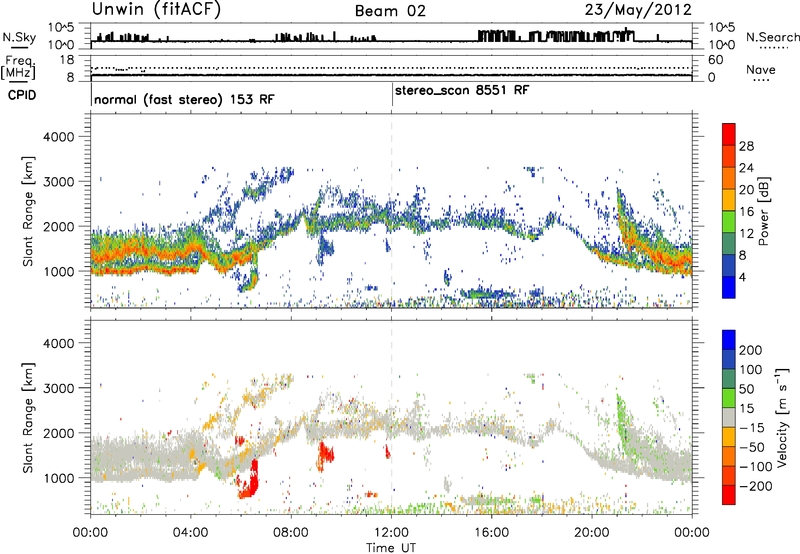Click the '04:00' time axis label
The height and width of the screenshot is (554, 800).
[190, 533]
